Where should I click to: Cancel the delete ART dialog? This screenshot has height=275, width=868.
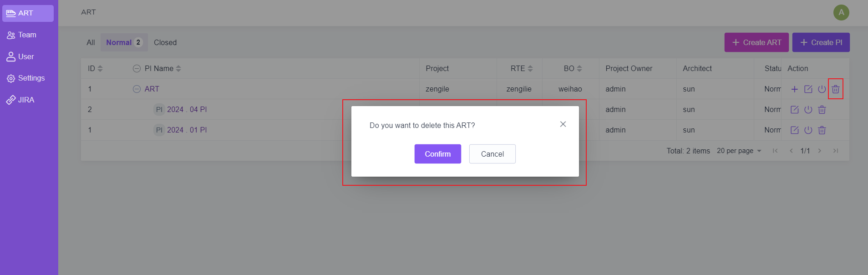(x=492, y=154)
